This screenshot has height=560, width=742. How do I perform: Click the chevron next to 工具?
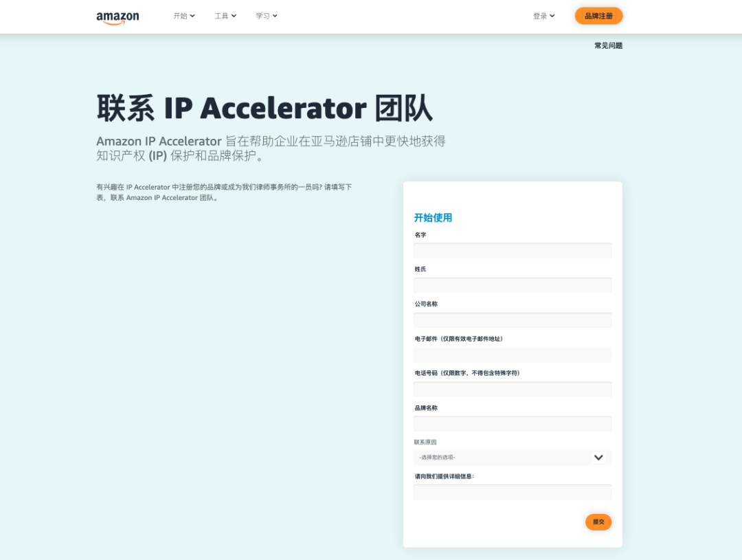point(234,16)
